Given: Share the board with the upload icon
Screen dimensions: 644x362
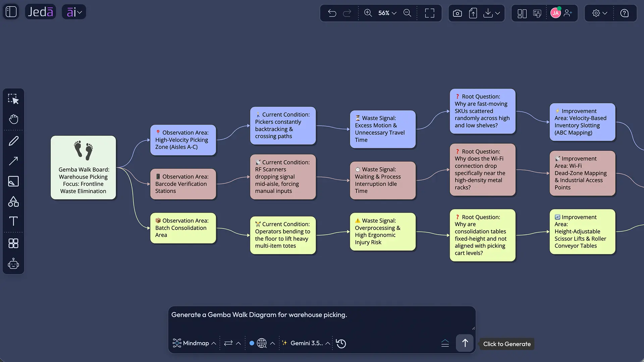Looking at the screenshot, I should point(473,13).
